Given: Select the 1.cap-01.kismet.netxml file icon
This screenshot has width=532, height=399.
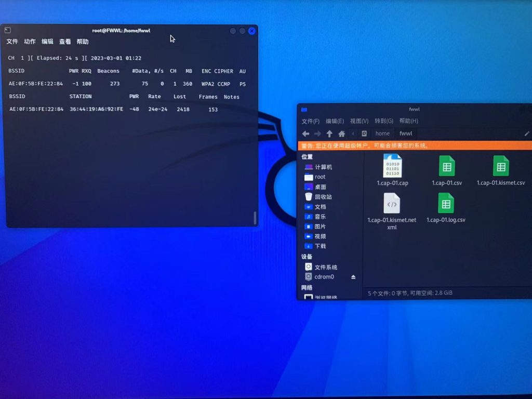Looking at the screenshot, I should pos(392,203).
